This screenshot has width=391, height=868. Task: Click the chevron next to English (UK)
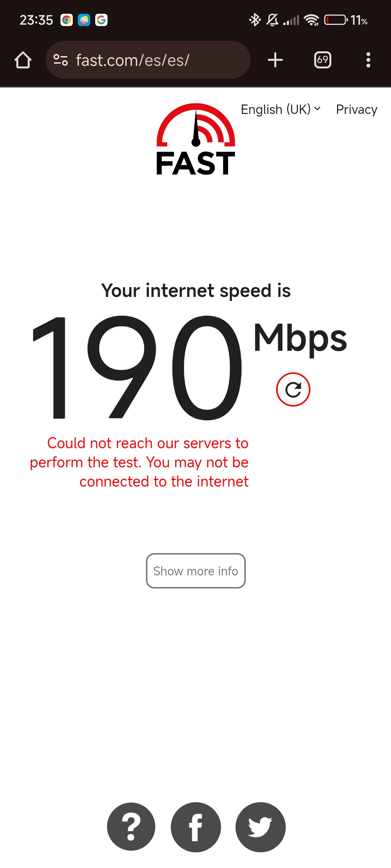tap(317, 109)
